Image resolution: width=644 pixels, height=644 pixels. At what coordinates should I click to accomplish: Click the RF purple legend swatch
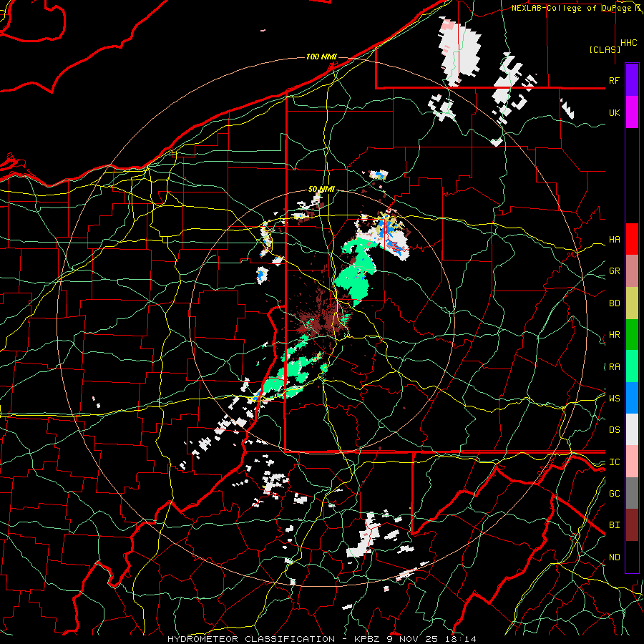632,80
